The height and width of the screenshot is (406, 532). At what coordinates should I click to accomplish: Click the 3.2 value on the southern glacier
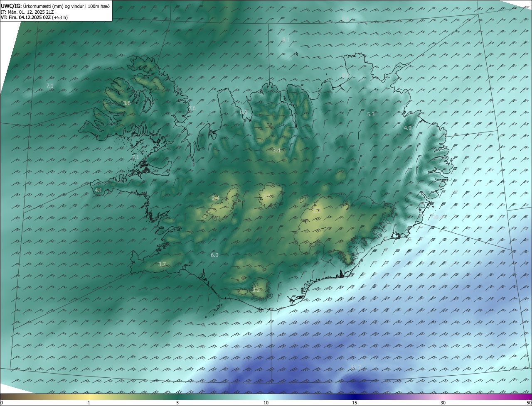coord(256,290)
